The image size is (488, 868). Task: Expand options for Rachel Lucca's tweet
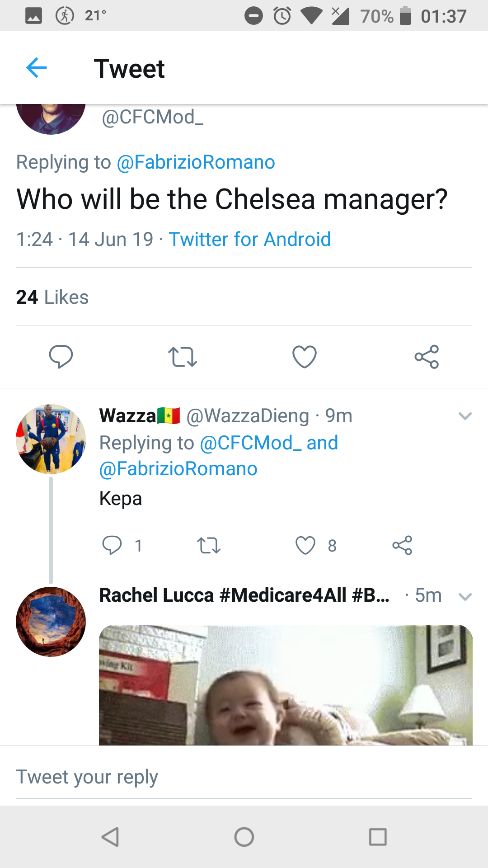coord(465,597)
